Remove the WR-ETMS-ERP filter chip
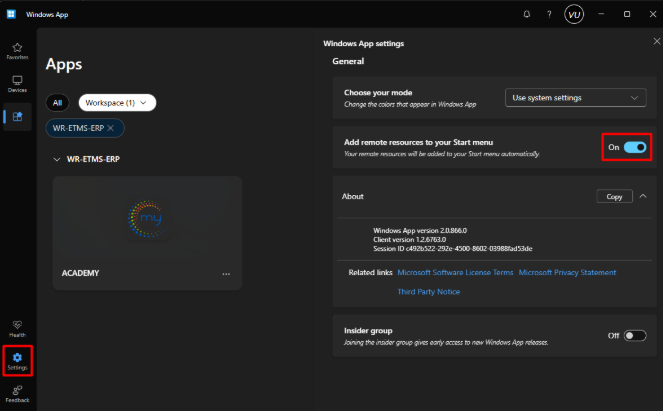The height and width of the screenshot is (411, 663). [110, 128]
